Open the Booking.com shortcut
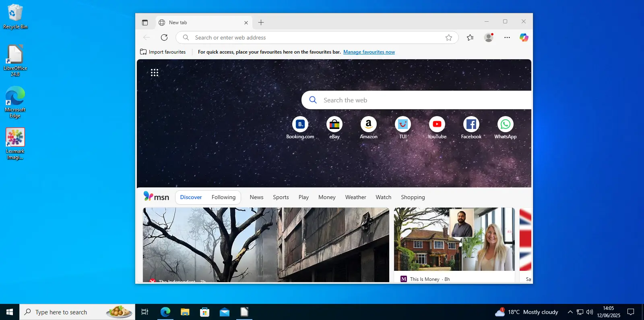Viewport: 644px width, 320px height. click(x=300, y=125)
